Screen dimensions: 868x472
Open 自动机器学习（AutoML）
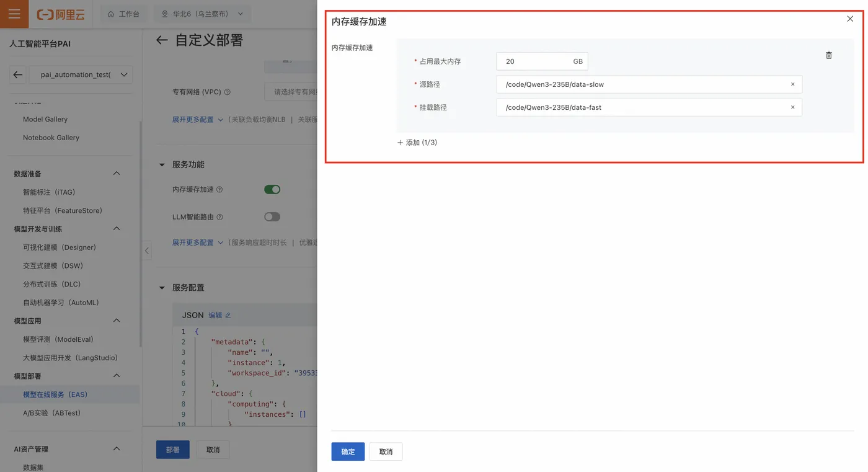point(61,303)
